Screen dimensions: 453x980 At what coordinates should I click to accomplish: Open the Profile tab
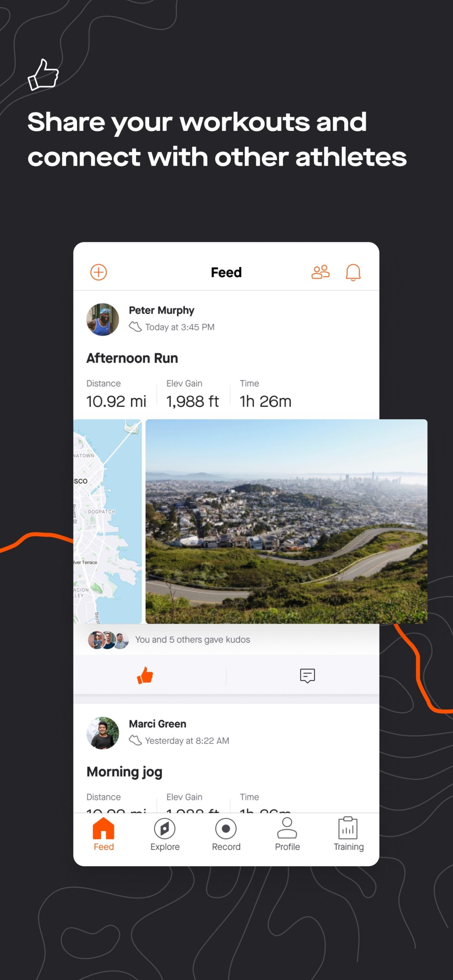point(287,835)
